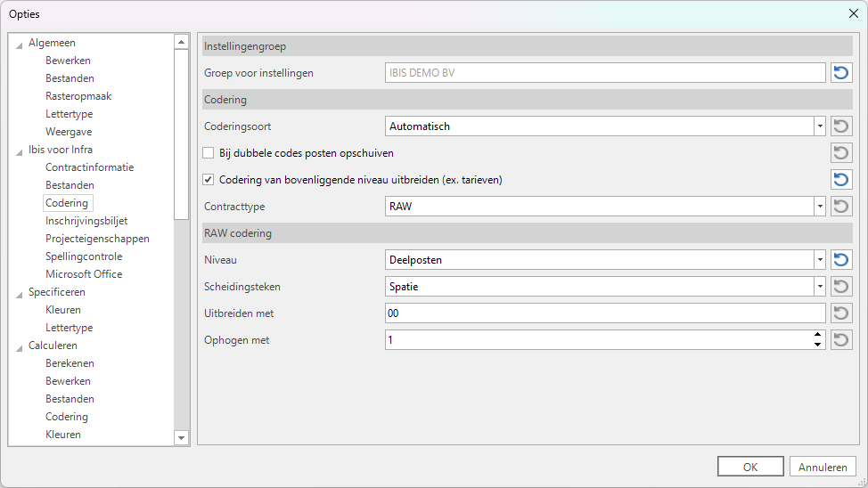
Task: Open Inschrijvingsbiljet settings page
Action: point(86,221)
